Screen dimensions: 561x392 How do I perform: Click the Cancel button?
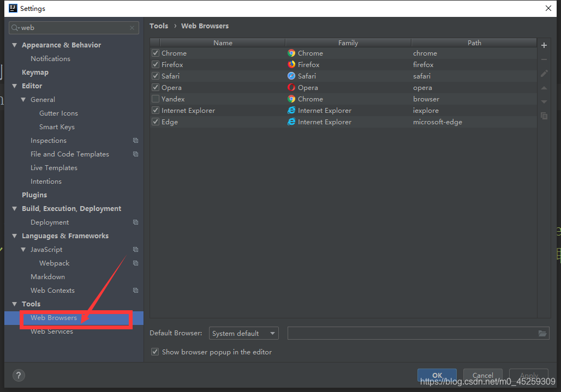pyautogui.click(x=482, y=375)
